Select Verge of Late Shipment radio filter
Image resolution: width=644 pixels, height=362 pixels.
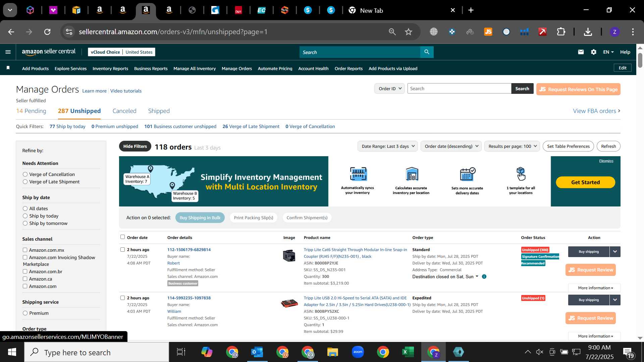tap(25, 182)
